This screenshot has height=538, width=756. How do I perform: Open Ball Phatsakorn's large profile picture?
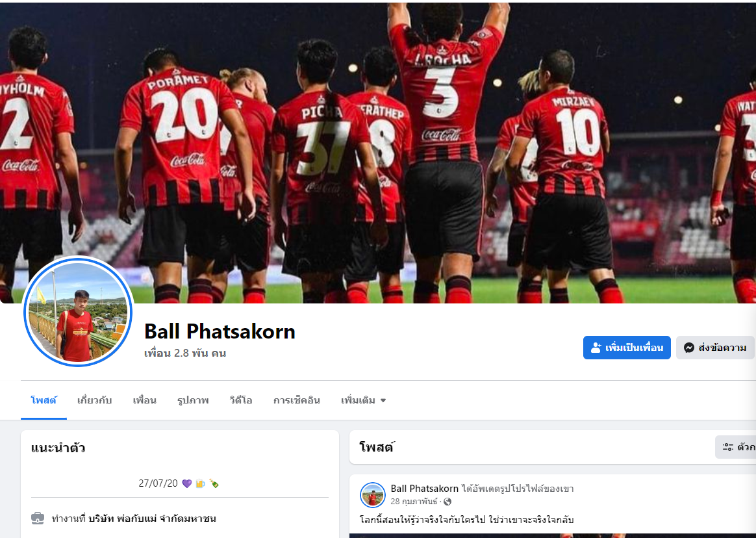point(78,311)
